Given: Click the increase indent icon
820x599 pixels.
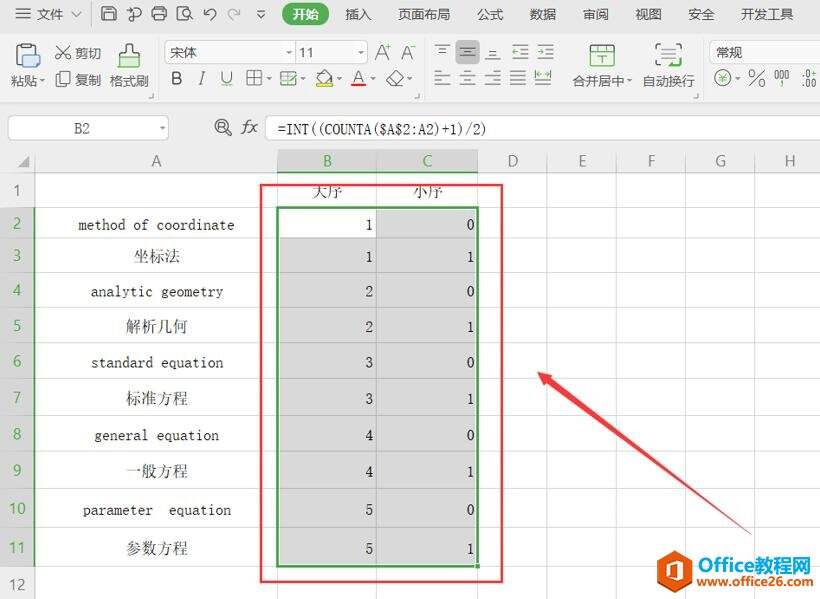Looking at the screenshot, I should pyautogui.click(x=546, y=49).
